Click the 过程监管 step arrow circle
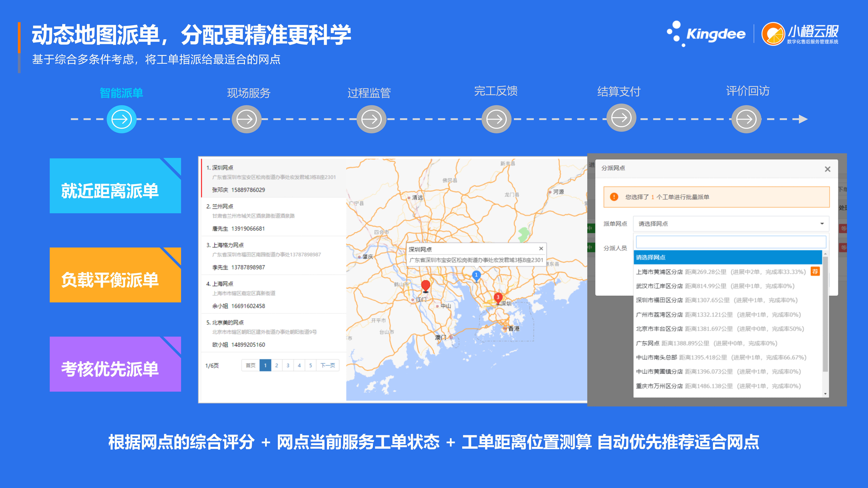 371,119
